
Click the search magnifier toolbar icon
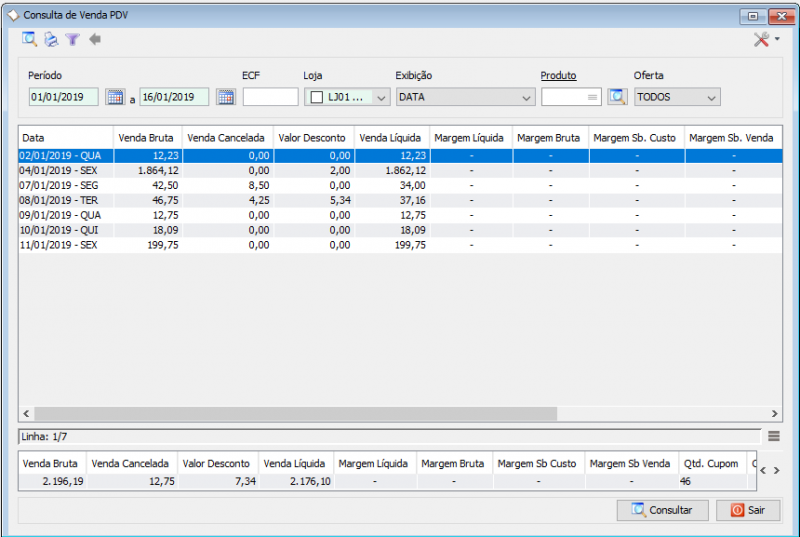29,39
